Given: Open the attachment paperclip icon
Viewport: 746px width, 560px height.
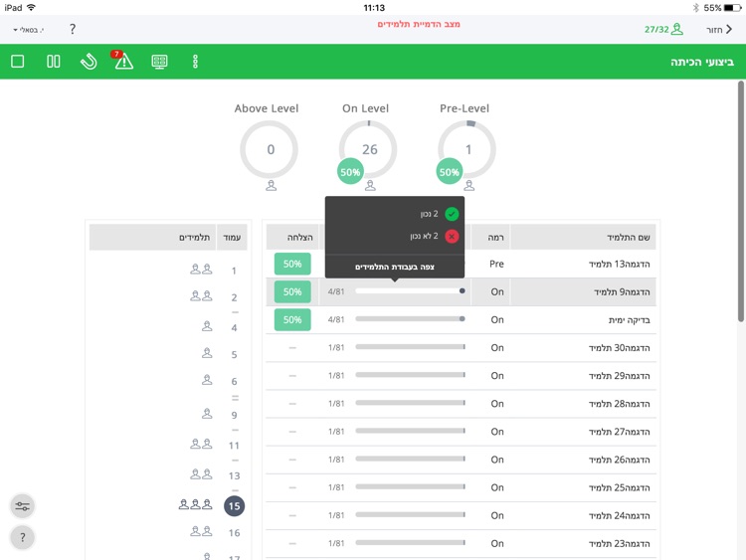Looking at the screenshot, I should [89, 62].
